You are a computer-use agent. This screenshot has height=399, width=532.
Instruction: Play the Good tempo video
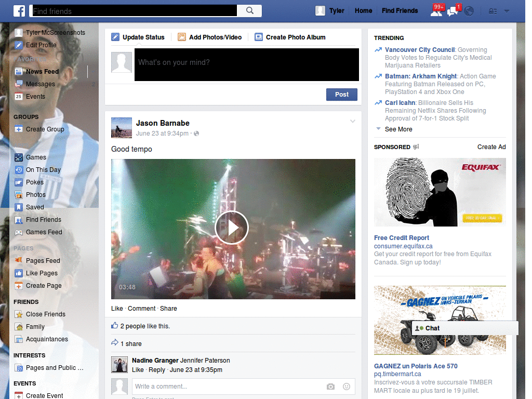coord(232,228)
